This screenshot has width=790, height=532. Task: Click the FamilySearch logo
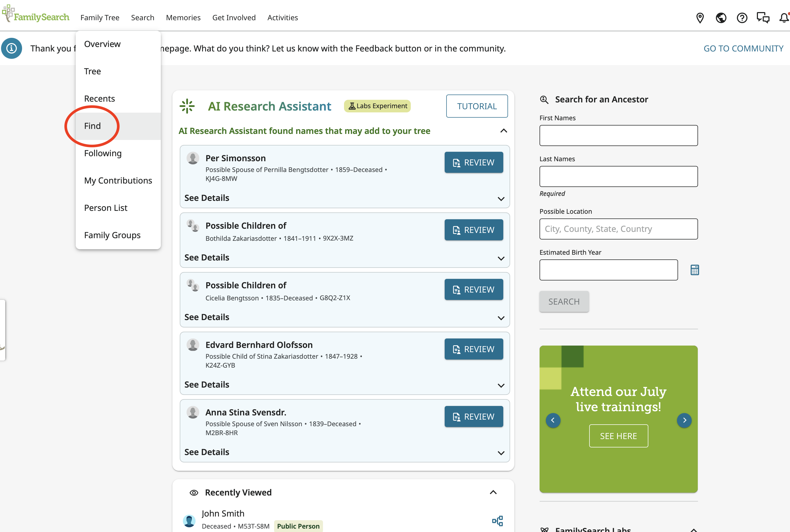click(x=36, y=14)
